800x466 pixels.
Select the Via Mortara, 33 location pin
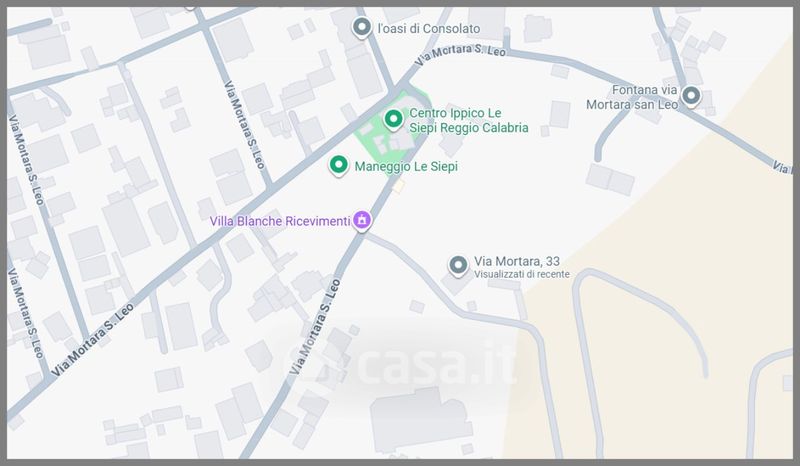pyautogui.click(x=458, y=265)
